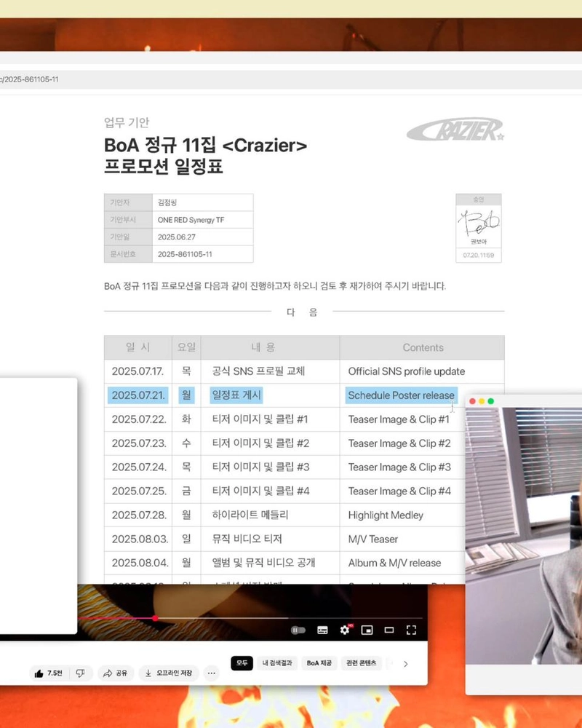Select the BoA 제공 filter chip
Viewport: 582px width, 728px height.
[x=319, y=663]
